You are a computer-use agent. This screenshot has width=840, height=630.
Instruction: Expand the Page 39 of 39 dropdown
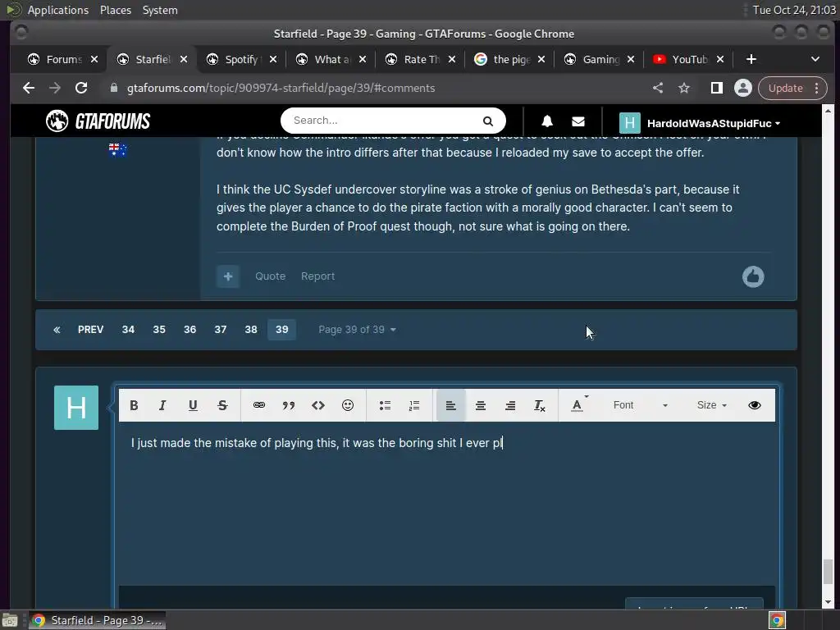(357, 330)
